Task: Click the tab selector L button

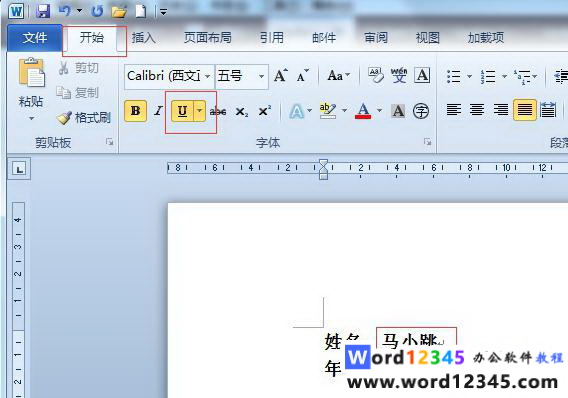Action: click(x=19, y=169)
